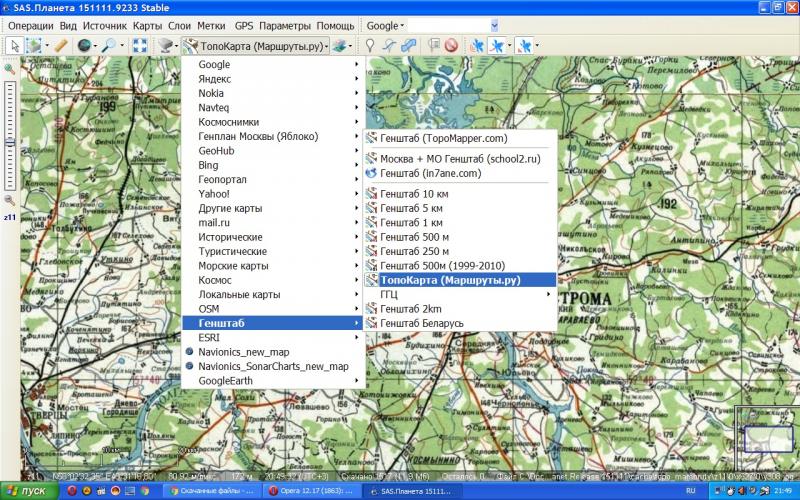Click the globe source icon
Viewport: 800px width, 500px height.
pos(84,46)
